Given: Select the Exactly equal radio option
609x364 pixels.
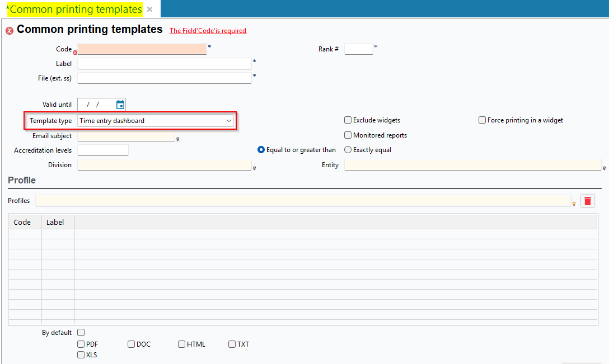Looking at the screenshot, I should [x=348, y=150].
